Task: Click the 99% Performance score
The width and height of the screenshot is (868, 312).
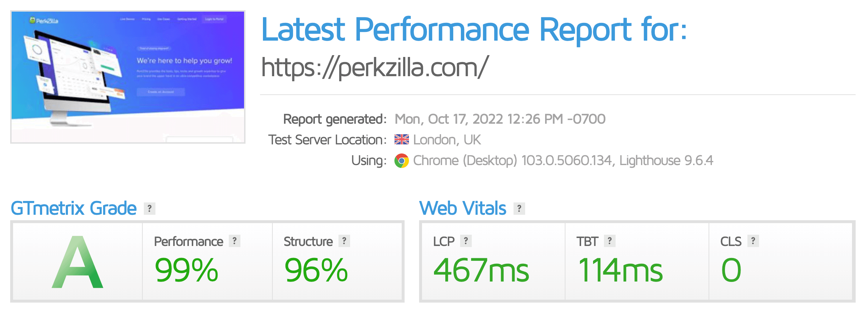Action: tap(186, 270)
